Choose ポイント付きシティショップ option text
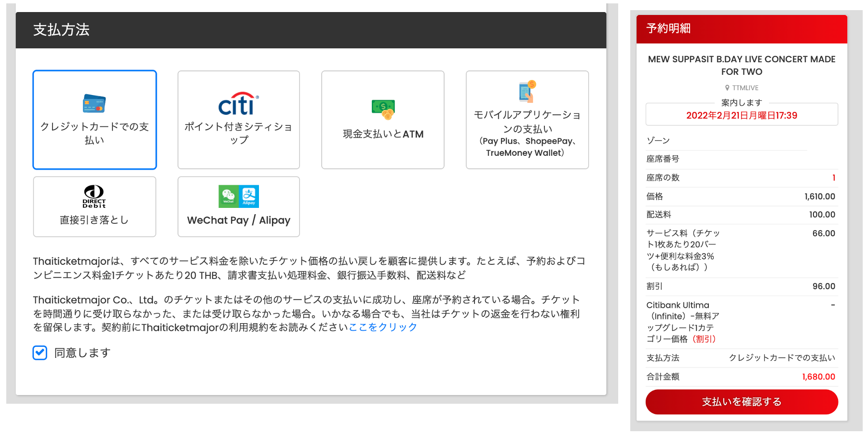The width and height of the screenshot is (868, 437). 239,133
